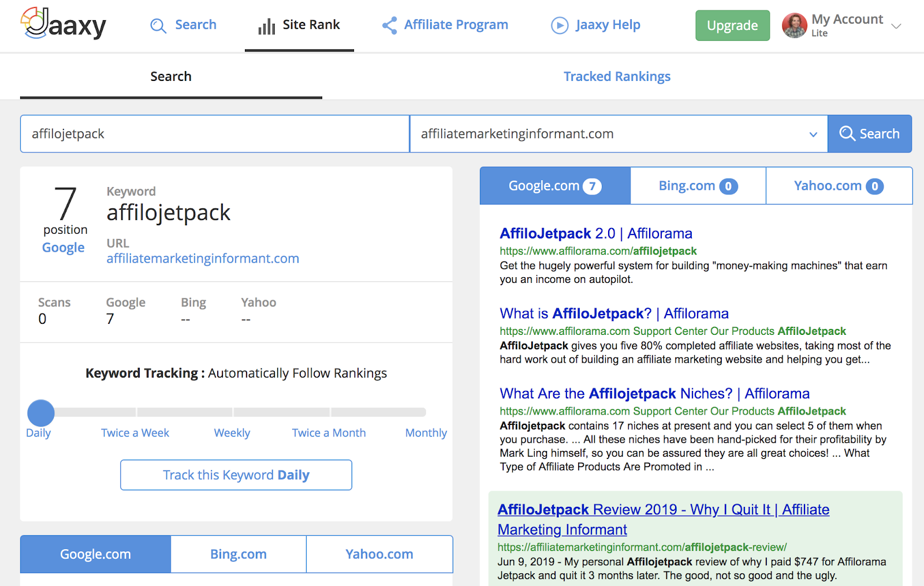Select the Yahoo.com tab with results badge
The height and width of the screenshot is (586, 924).
tap(839, 186)
